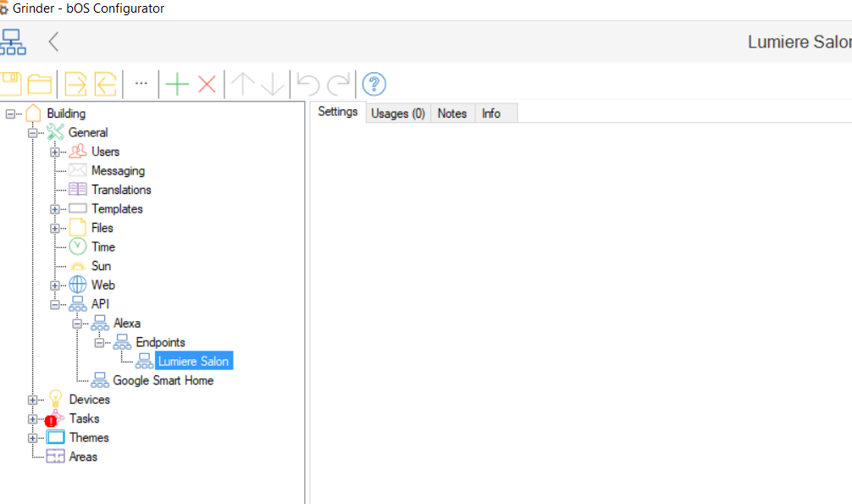Screen dimensions: 852x504
Task: Open the Notes tab
Action: 452,114
